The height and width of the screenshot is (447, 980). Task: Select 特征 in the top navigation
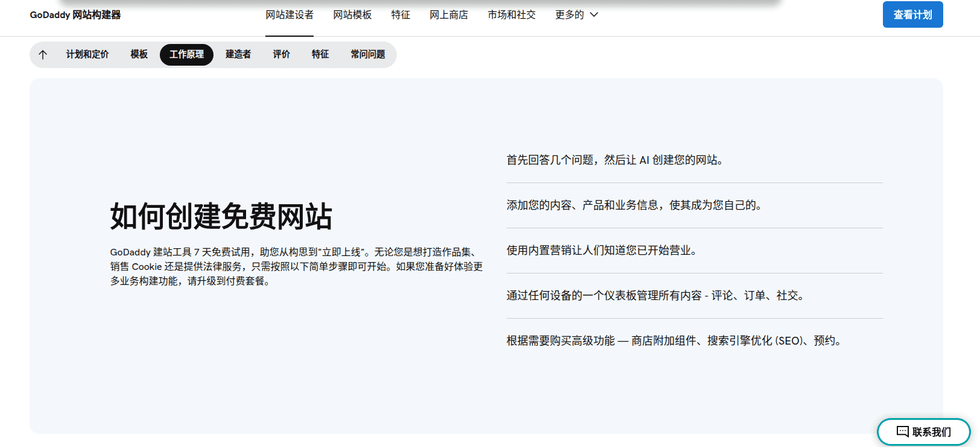tap(400, 15)
